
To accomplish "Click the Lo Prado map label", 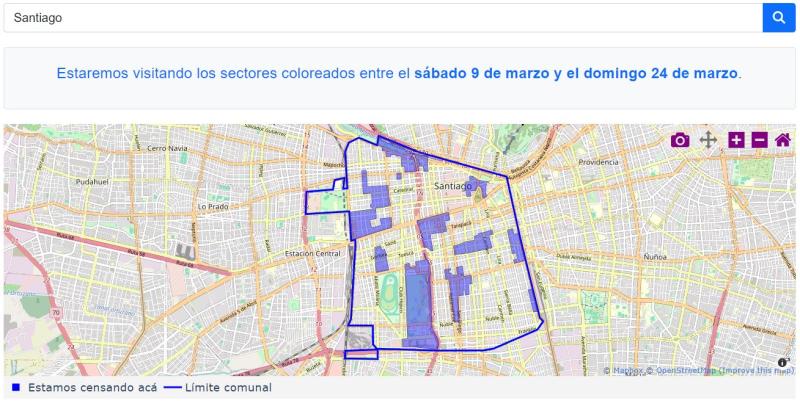I will coord(213,207).
